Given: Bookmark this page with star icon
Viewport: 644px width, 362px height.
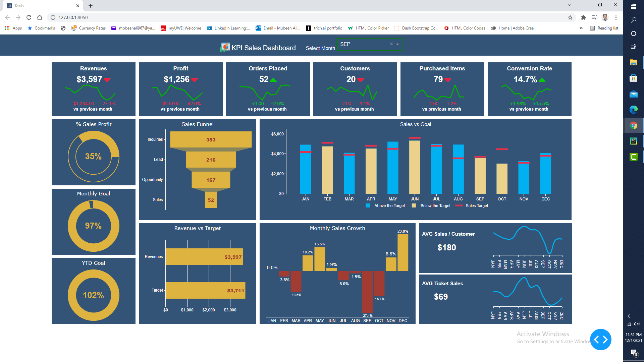Looking at the screenshot, I should 570,17.
